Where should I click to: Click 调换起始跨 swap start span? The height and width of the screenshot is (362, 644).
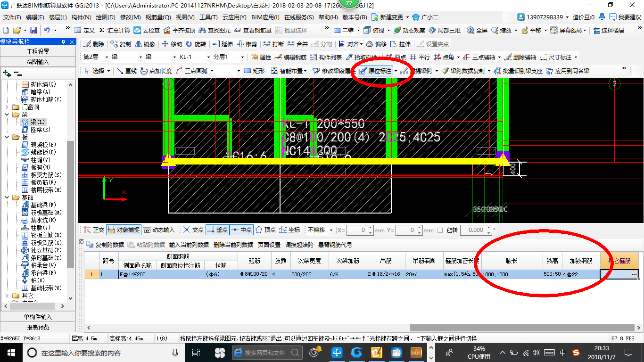[x=299, y=245]
